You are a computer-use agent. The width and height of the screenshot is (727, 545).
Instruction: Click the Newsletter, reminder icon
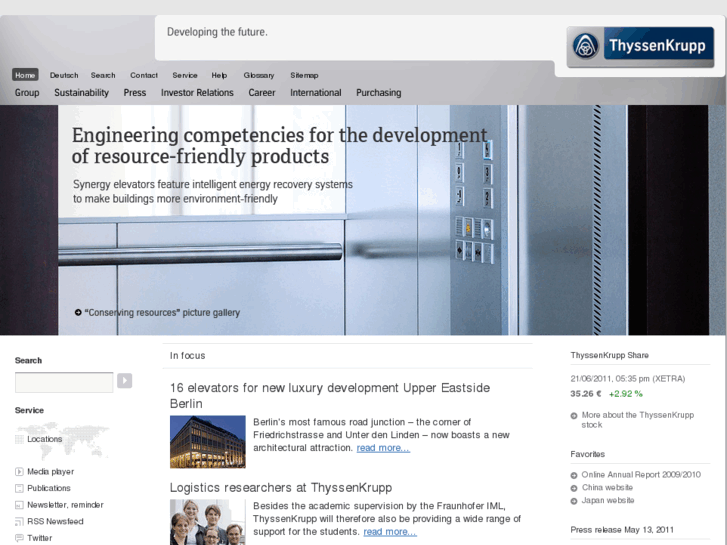click(x=19, y=505)
